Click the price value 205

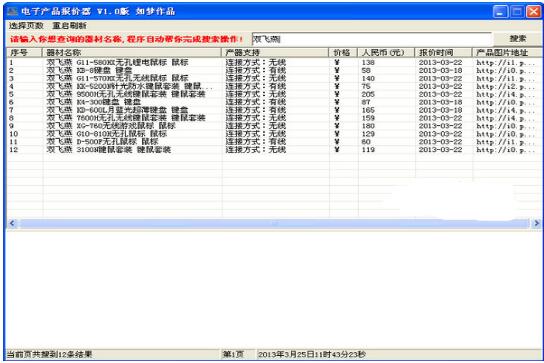coord(368,94)
